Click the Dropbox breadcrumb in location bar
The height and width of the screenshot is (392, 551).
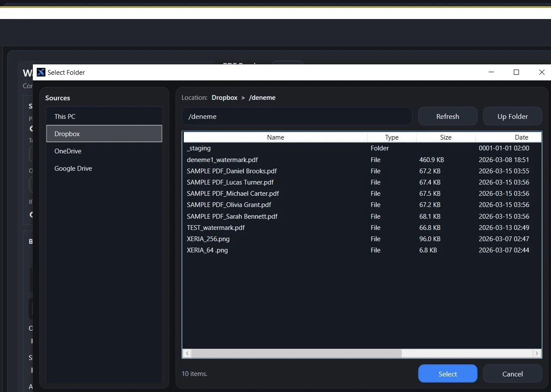[x=224, y=97]
